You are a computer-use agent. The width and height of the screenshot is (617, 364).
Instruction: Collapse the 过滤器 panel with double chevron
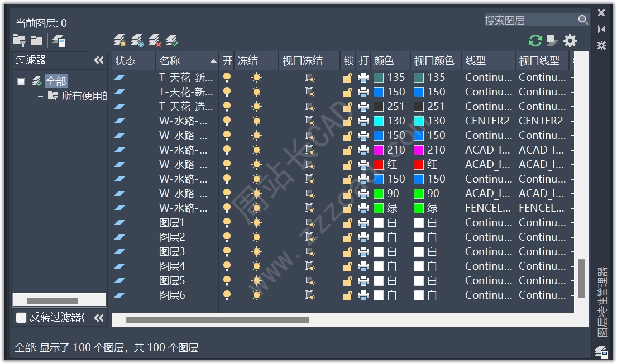point(99,60)
